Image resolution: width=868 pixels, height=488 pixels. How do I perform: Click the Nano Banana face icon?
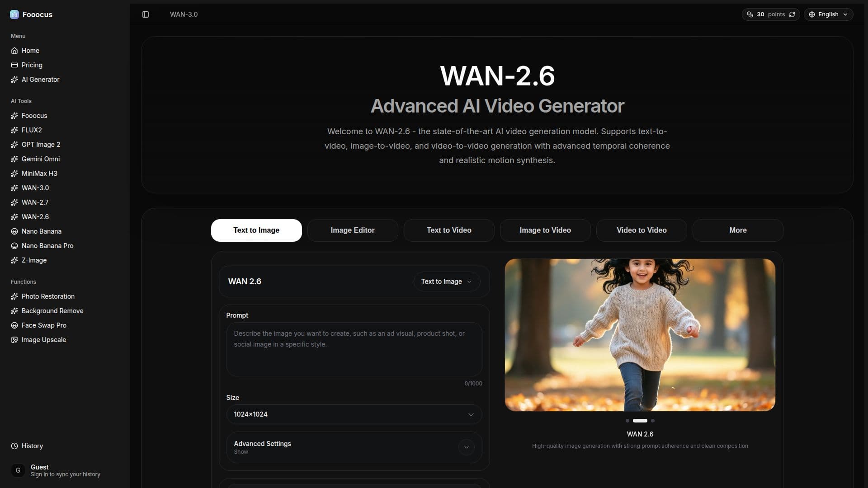click(x=14, y=231)
